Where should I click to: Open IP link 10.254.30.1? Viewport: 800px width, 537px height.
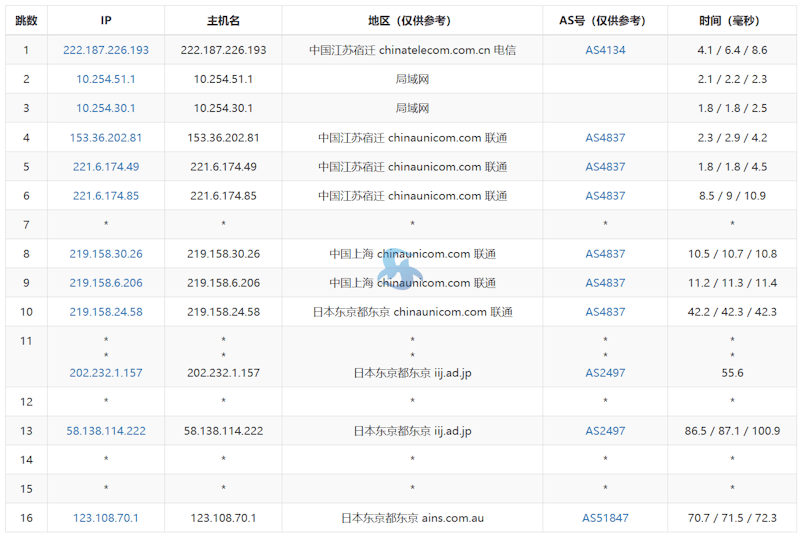pyautogui.click(x=106, y=108)
